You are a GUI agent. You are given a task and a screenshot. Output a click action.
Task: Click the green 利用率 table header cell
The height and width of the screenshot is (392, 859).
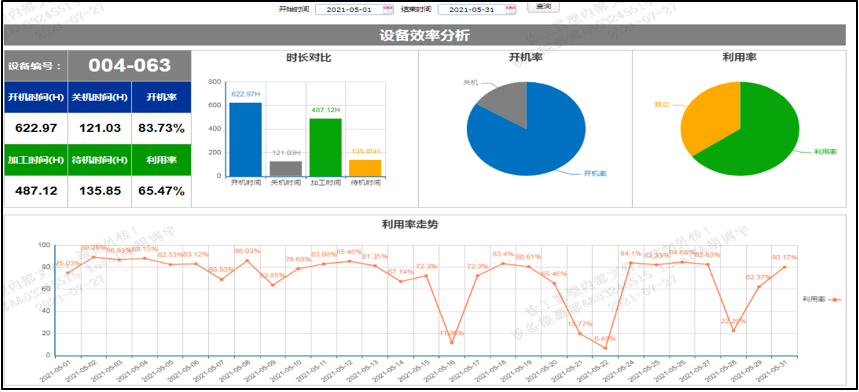[x=162, y=160]
